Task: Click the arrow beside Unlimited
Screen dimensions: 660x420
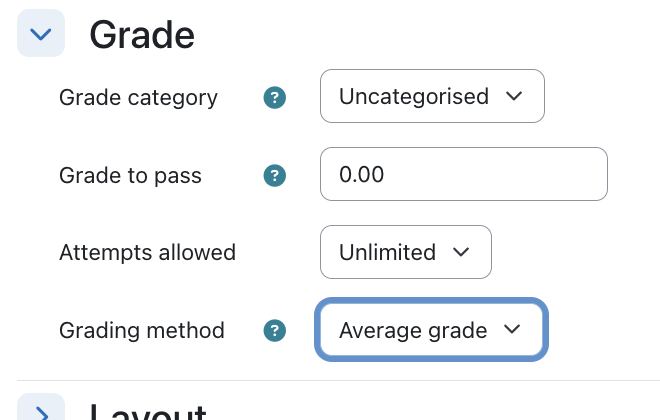Action: (461, 252)
